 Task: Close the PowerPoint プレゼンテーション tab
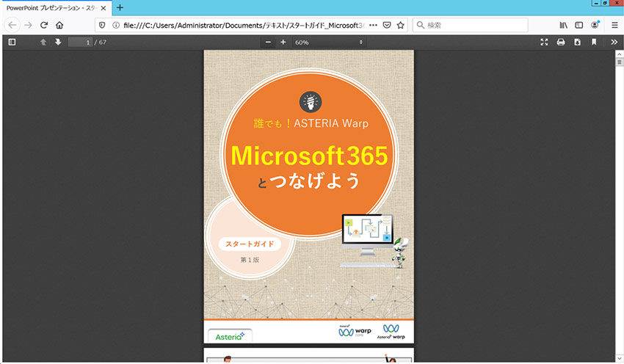104,8
